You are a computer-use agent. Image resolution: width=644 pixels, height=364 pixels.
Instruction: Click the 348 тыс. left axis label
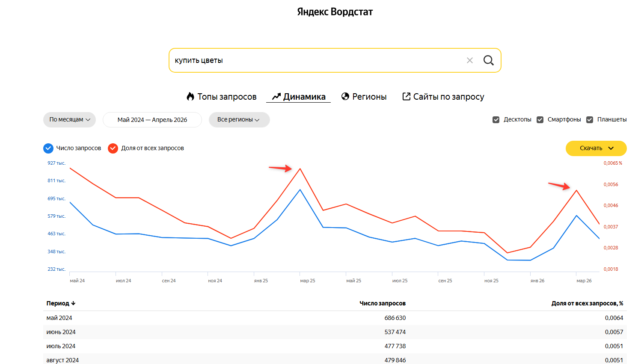click(56, 252)
